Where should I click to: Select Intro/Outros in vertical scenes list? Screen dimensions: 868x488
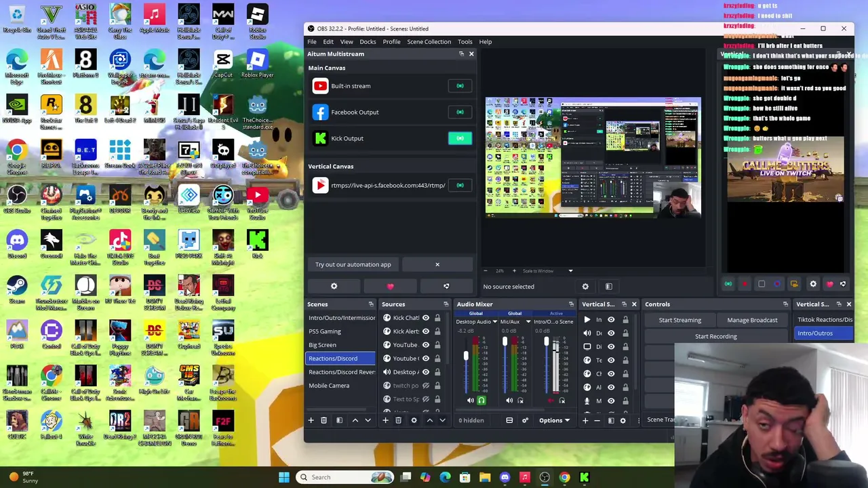tap(824, 333)
